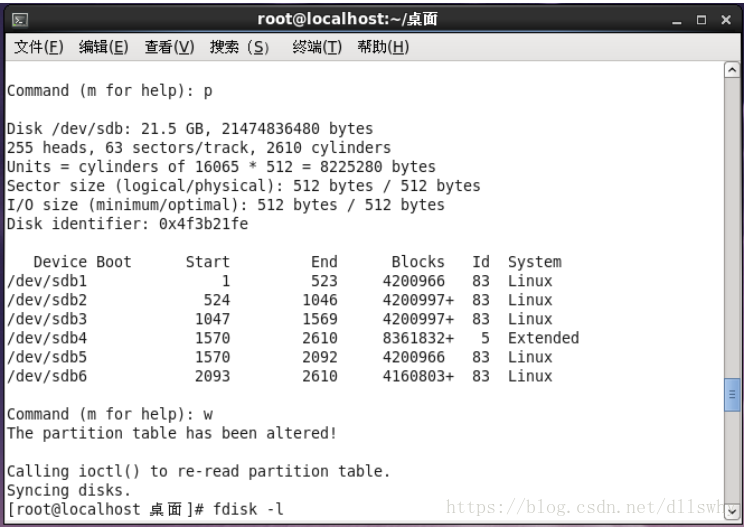Click the 'Syncing disks.' line
This screenshot has height=527, width=747.
click(x=69, y=490)
